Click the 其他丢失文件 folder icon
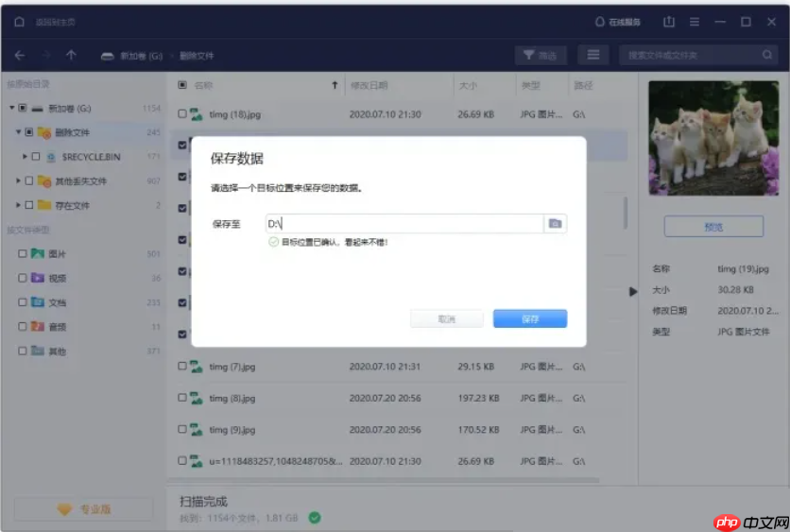 click(x=44, y=180)
